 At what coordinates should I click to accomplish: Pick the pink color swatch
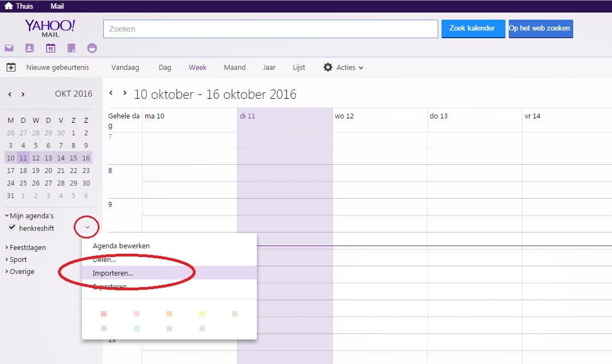click(x=137, y=314)
